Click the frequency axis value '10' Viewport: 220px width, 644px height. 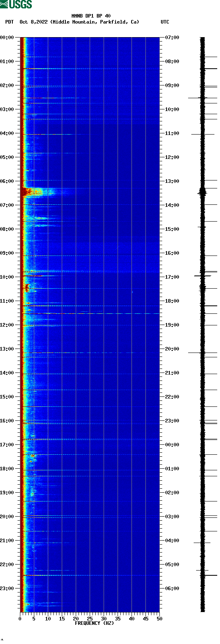pyautogui.click(x=48, y=619)
